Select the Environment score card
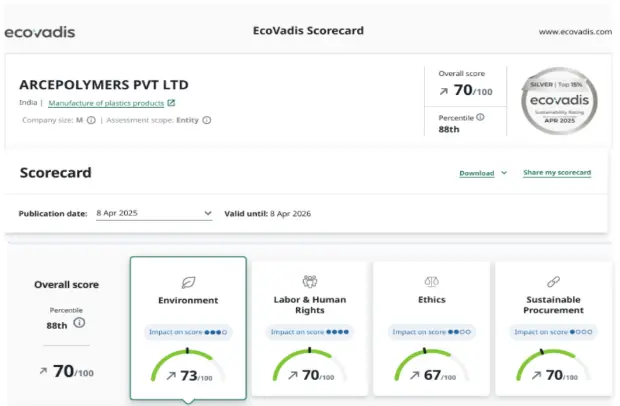 point(188,330)
